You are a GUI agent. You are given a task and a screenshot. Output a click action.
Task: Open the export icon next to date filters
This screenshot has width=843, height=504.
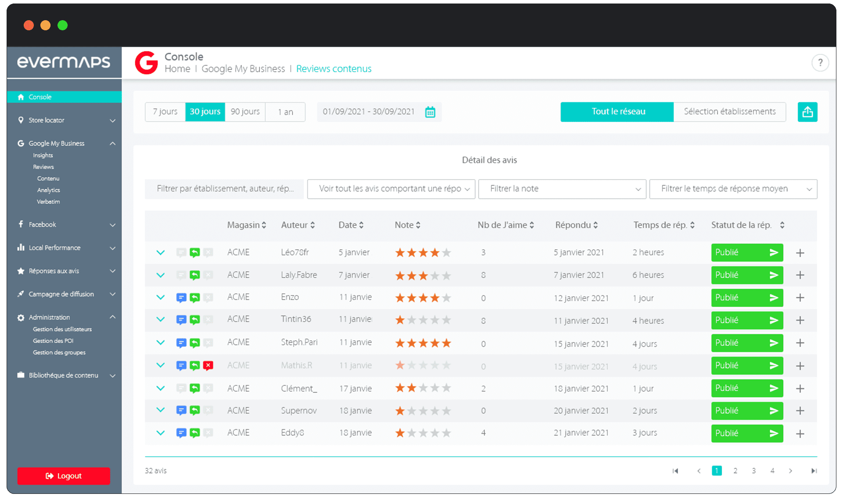click(807, 112)
